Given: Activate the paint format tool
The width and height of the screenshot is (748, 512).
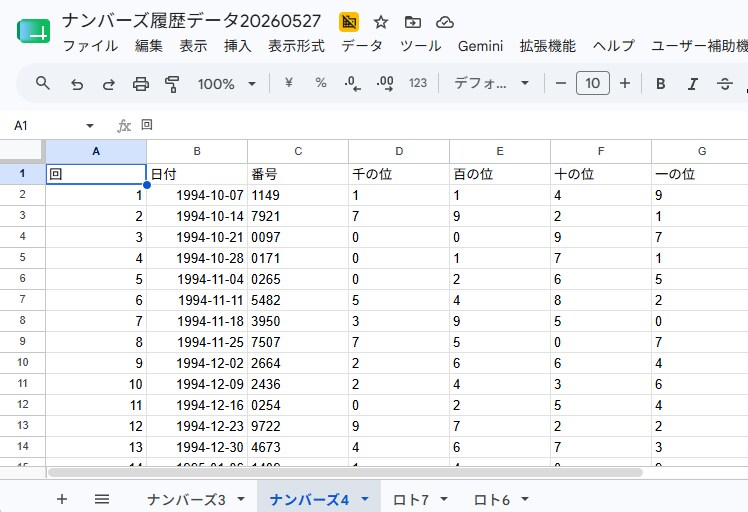Looking at the screenshot, I should [x=172, y=84].
